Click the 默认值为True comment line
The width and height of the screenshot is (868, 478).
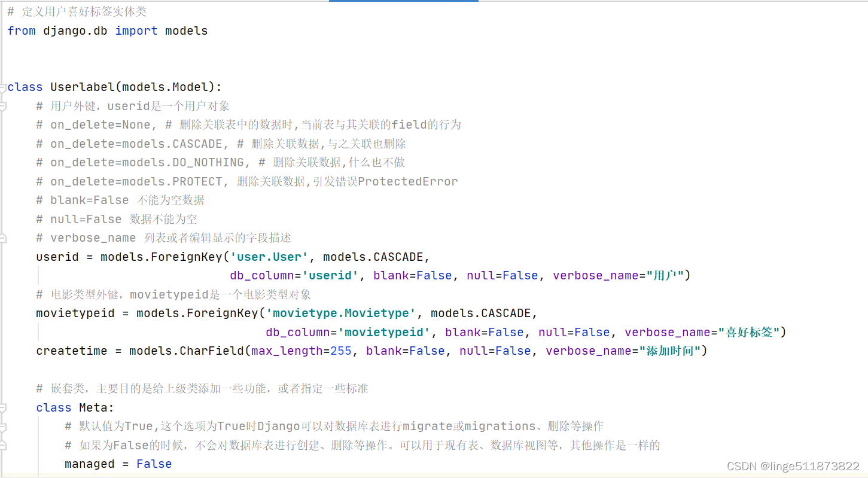334,427
